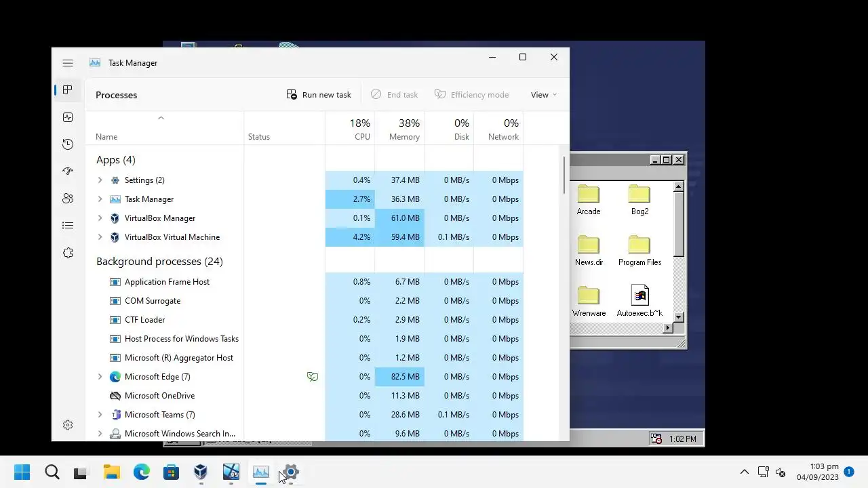Viewport: 868px width, 488px height.
Task: Open the View dropdown menu
Action: click(543, 95)
